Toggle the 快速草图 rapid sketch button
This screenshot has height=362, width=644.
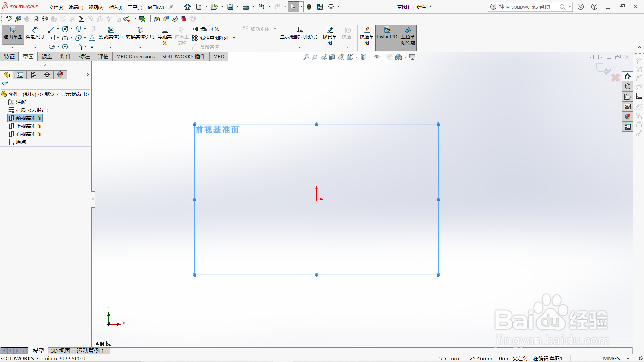tap(366, 36)
